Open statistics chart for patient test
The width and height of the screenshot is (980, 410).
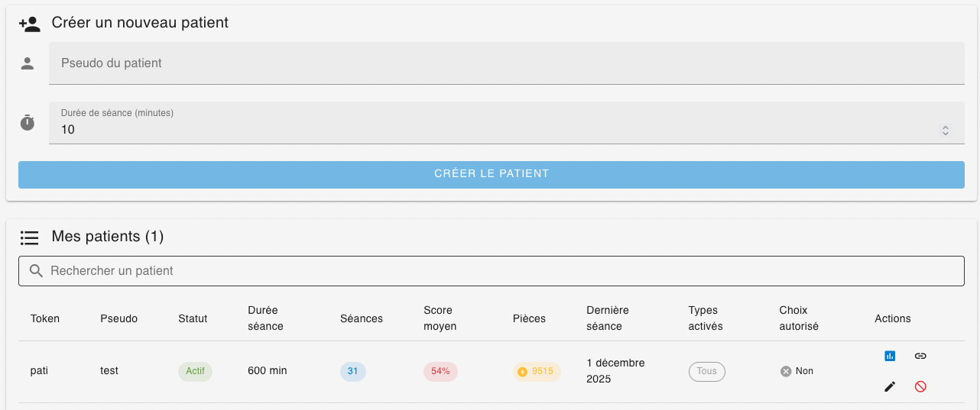[x=890, y=356]
